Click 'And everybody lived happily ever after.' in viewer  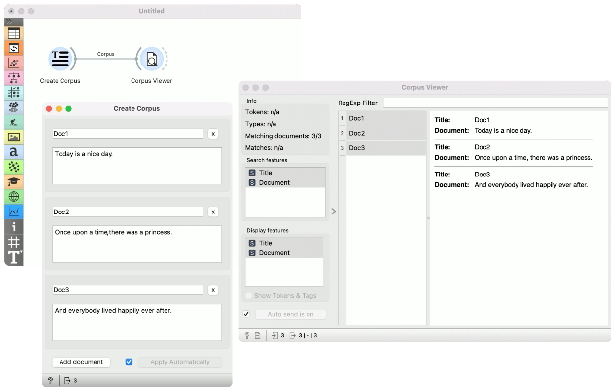(531, 185)
